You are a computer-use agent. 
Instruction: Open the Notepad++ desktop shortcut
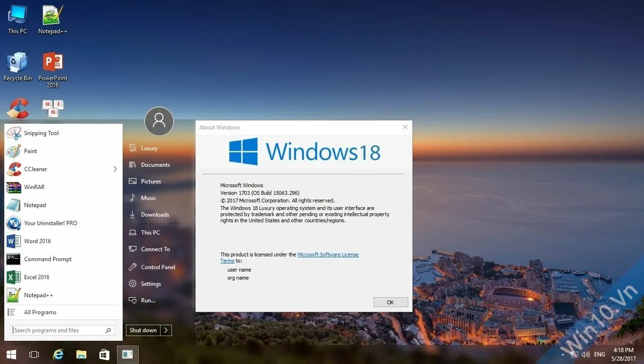(x=53, y=19)
